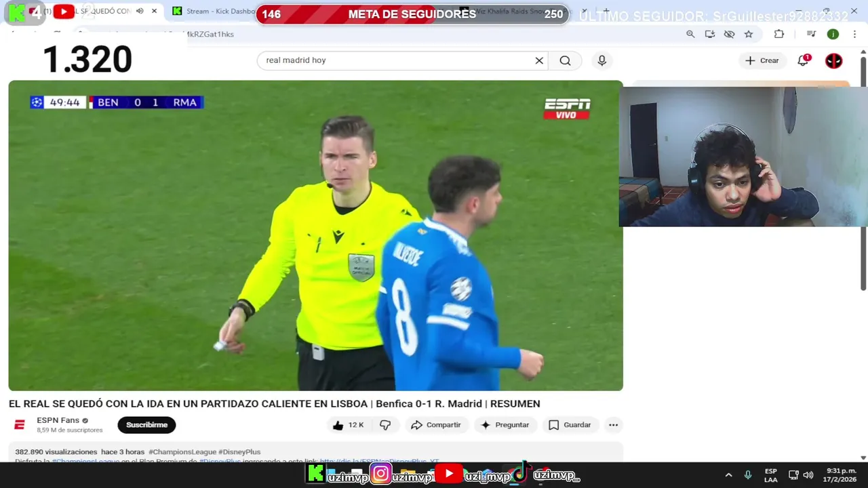The width and height of the screenshot is (868, 488).
Task: Like the video (12 K)
Action: point(349,425)
